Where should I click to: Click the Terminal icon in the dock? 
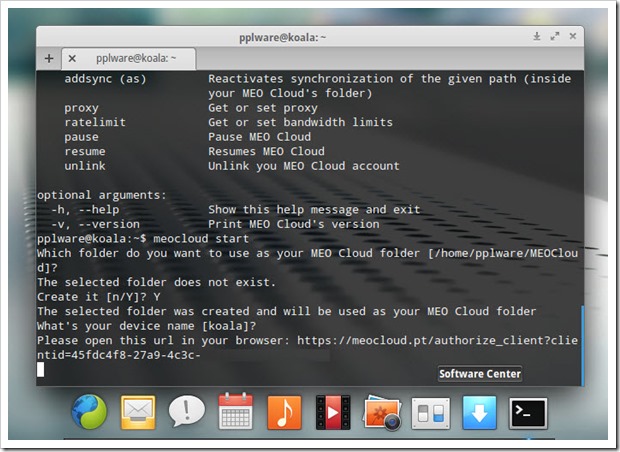[x=528, y=413]
